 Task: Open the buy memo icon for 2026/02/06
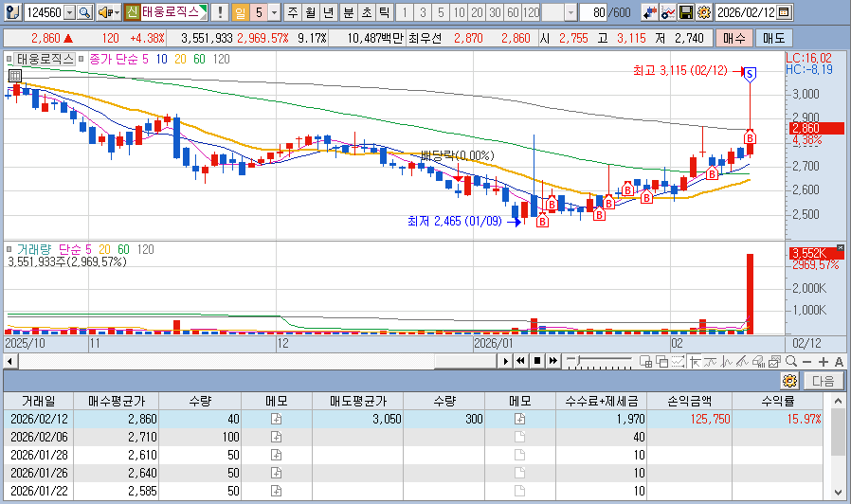[277, 437]
